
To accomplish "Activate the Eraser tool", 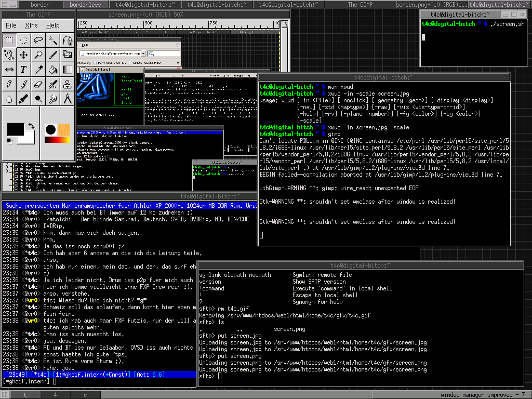I will point(38,84).
